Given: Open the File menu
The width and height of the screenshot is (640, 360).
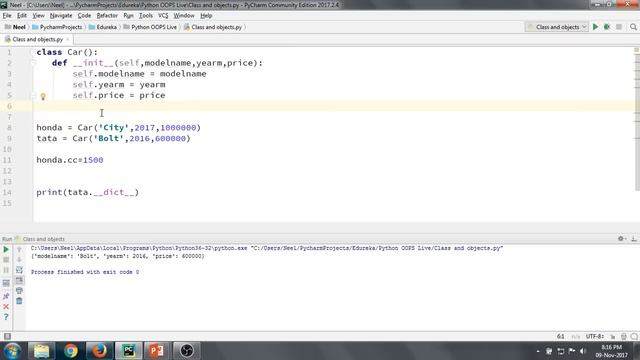Looking at the screenshot, I should [7, 16].
